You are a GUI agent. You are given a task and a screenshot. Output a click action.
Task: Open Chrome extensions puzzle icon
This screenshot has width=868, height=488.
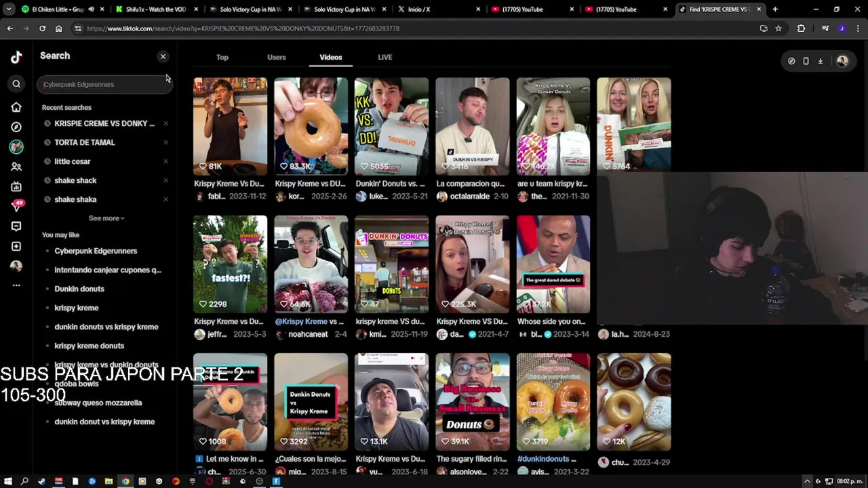point(802,28)
